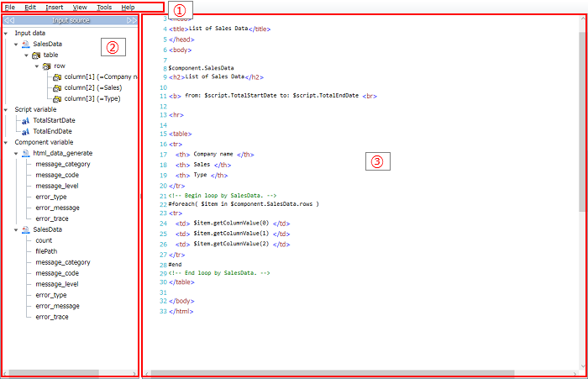This screenshot has height=379, width=588.
Task: Open the Tools menu
Action: point(104,7)
